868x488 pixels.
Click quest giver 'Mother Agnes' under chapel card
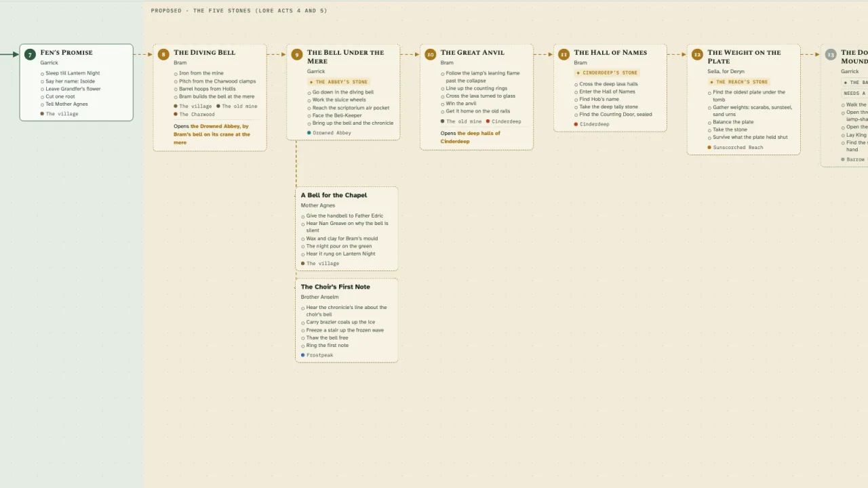tap(318, 205)
